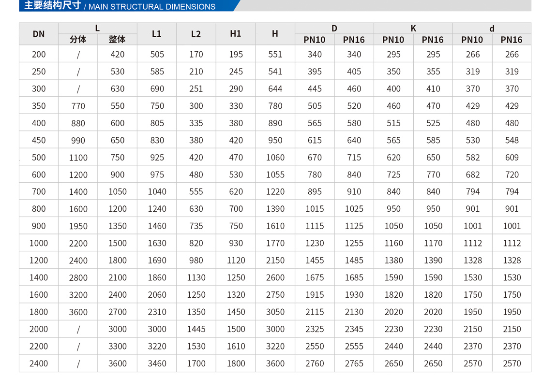Click H value 1060 in DN 500 row

click(x=275, y=158)
